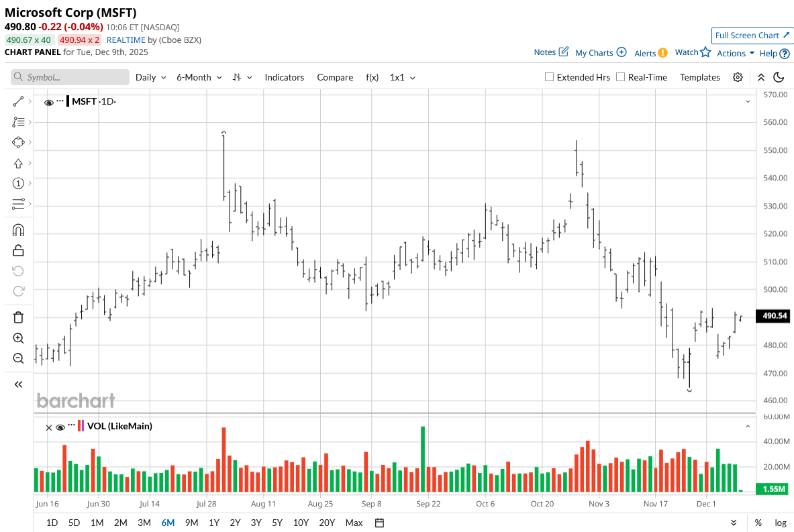Toggle percent scale button
794x532 pixels.
pos(758,523)
